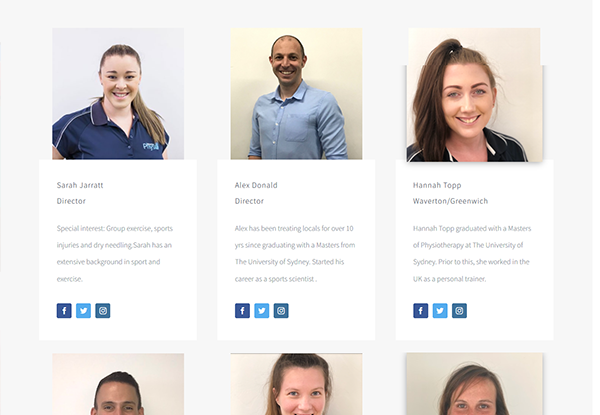The image size is (600, 415).
Task: Click Alex Donald's Facebook icon
Action: point(242,311)
